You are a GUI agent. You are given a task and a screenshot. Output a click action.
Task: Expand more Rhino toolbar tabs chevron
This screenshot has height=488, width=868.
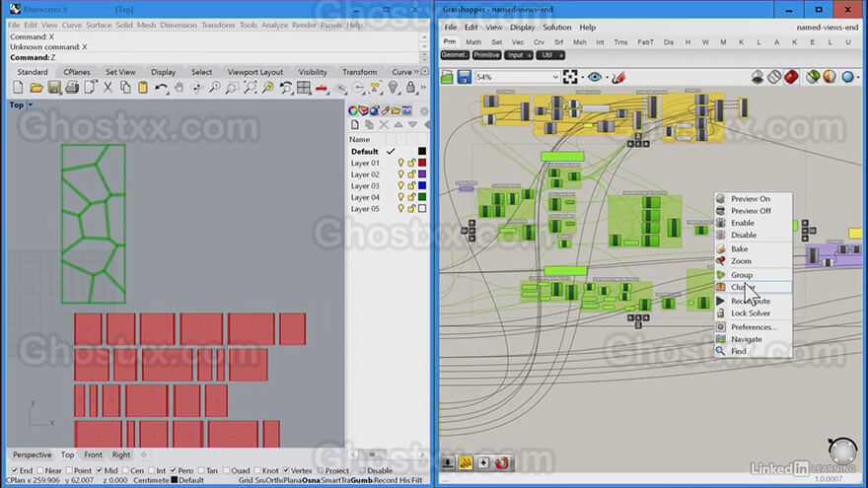click(x=416, y=72)
